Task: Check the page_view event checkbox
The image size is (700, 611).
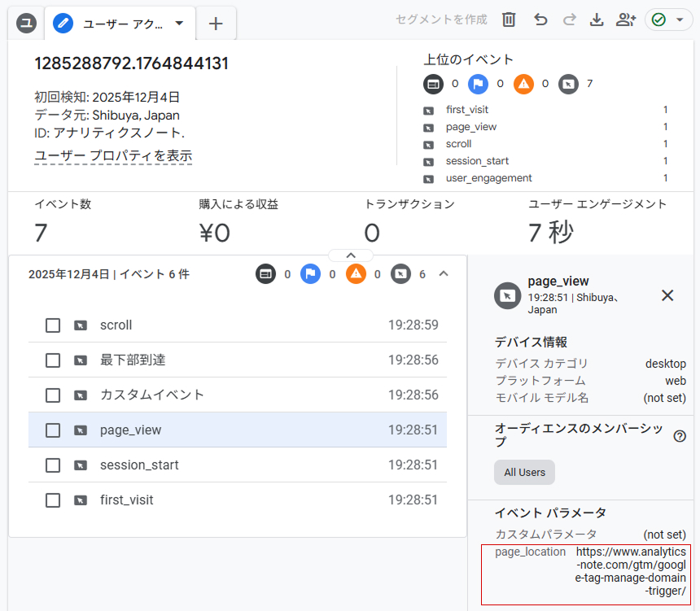Action: [53, 430]
